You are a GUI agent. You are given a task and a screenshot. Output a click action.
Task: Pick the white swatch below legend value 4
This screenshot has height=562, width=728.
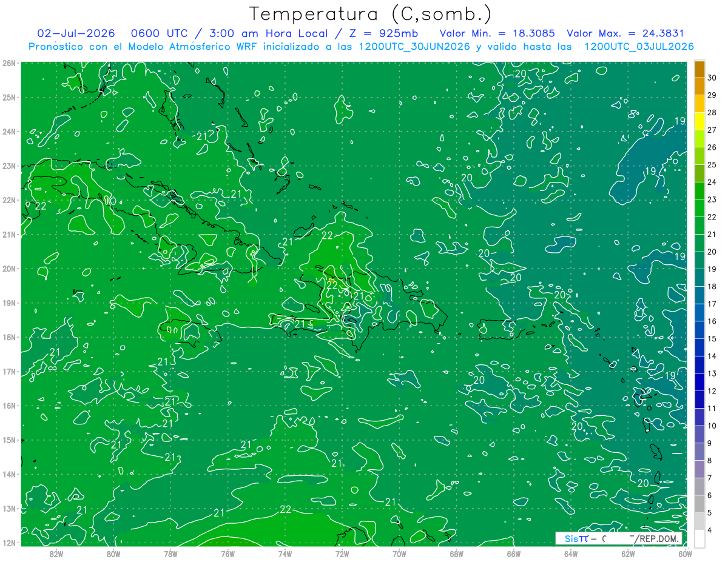point(699,538)
